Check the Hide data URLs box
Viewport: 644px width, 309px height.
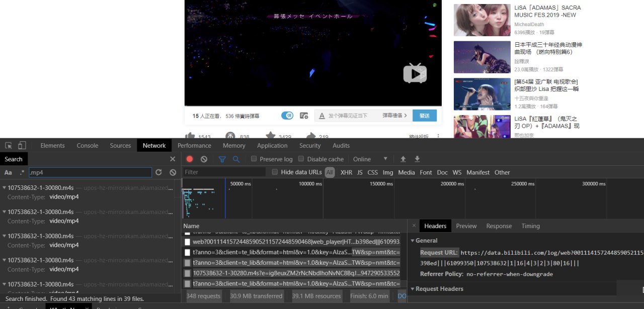click(275, 172)
